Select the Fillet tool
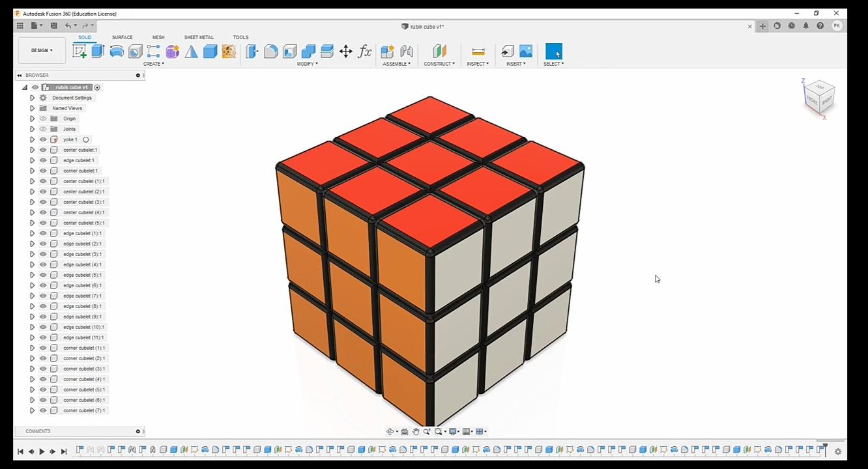 [x=271, y=51]
